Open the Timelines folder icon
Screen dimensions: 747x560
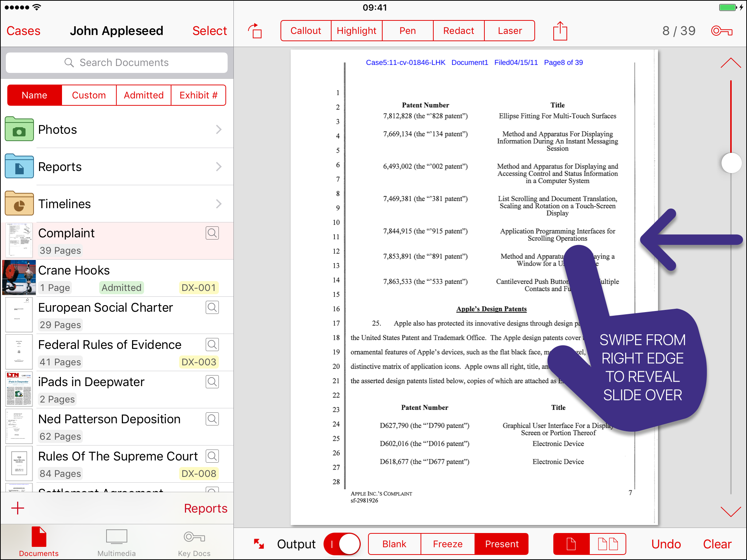[19, 203]
